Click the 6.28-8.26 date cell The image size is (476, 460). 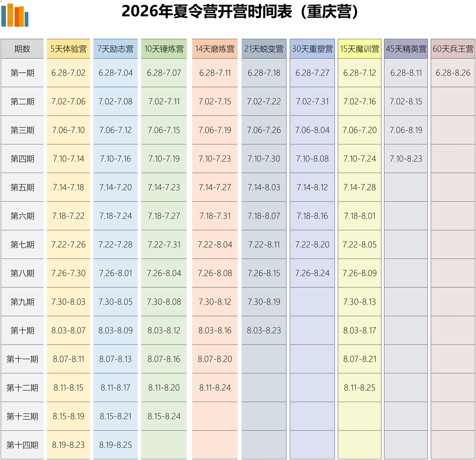coord(453,73)
